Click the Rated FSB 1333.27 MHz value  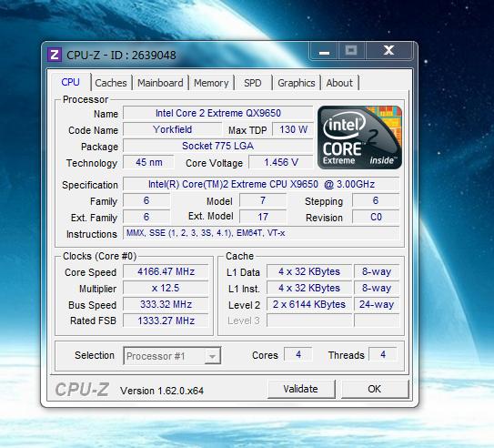click(166, 321)
